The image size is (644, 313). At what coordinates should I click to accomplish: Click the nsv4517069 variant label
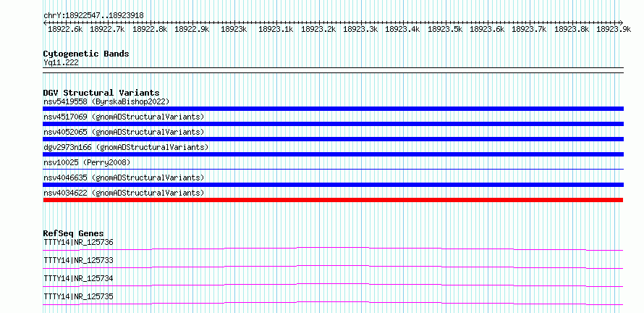(x=124, y=117)
